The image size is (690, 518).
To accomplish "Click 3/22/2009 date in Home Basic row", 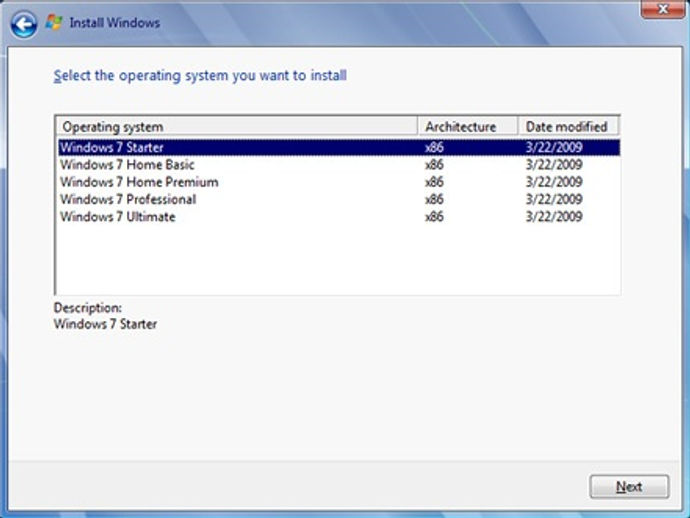I will pos(554,165).
